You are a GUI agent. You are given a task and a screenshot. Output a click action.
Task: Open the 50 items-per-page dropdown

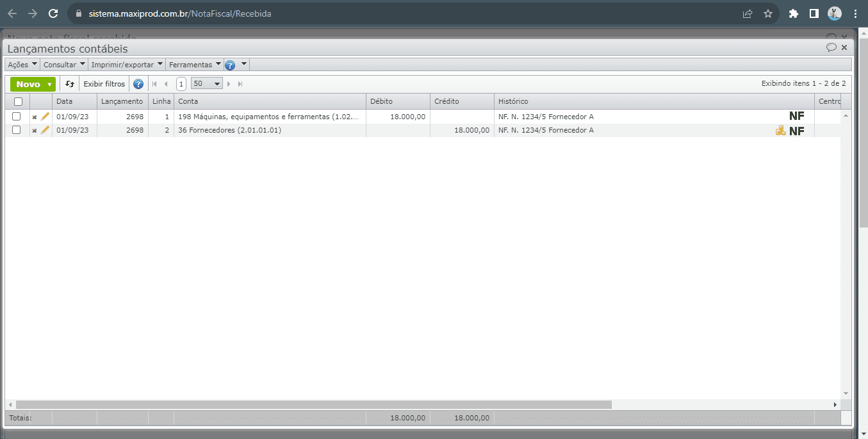[207, 84]
